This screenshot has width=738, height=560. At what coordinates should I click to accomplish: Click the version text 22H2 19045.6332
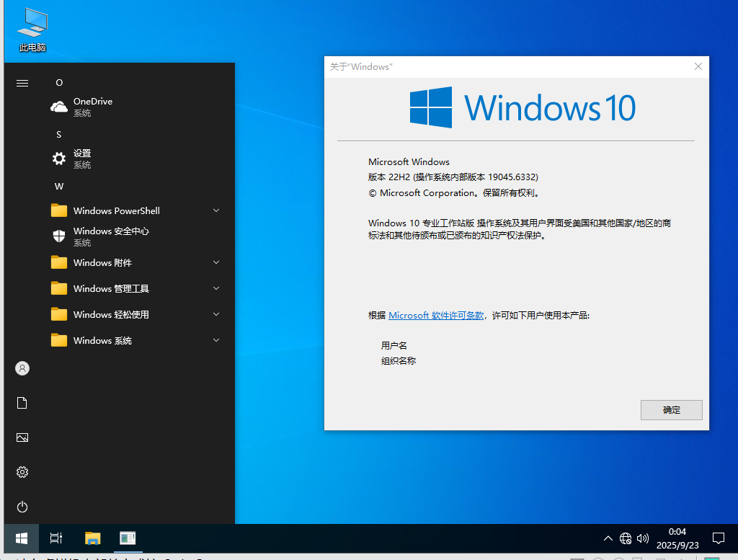point(453,177)
